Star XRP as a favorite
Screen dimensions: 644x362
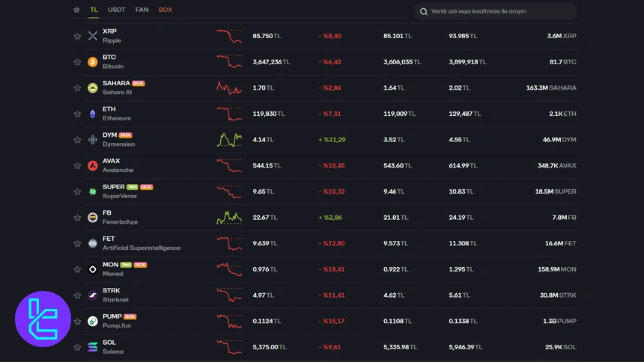click(x=77, y=36)
